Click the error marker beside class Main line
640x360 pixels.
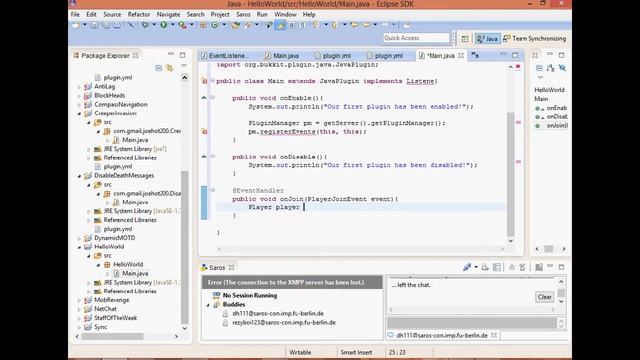204,81
